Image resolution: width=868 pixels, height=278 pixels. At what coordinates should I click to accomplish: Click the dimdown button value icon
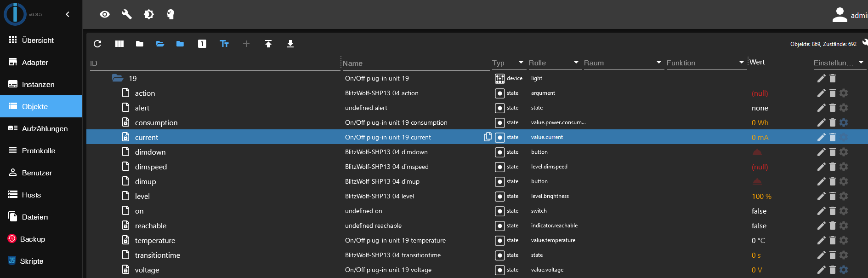757,152
